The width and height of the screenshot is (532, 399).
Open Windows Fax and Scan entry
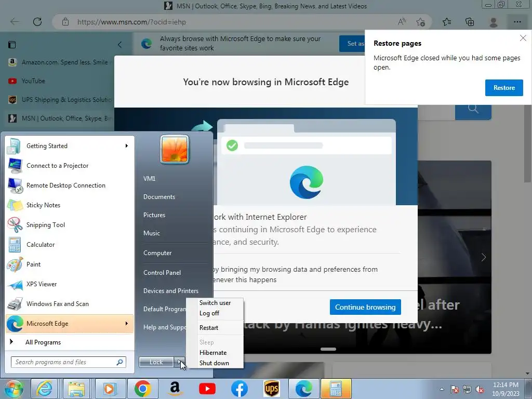[x=70, y=304]
